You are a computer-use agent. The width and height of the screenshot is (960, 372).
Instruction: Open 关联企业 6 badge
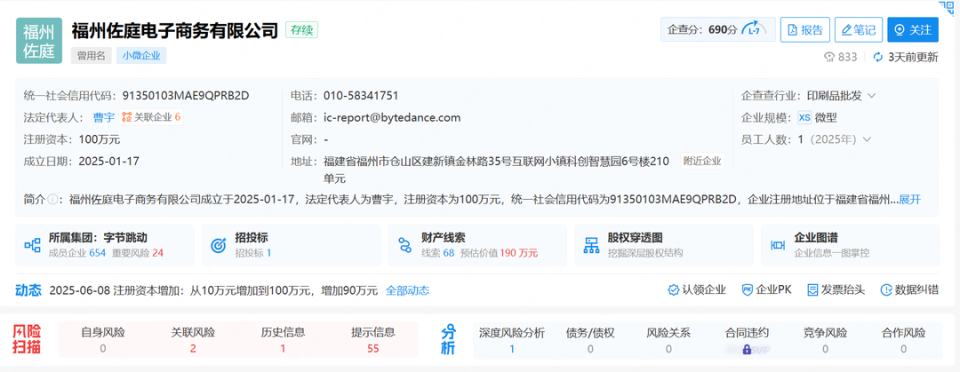(x=151, y=117)
